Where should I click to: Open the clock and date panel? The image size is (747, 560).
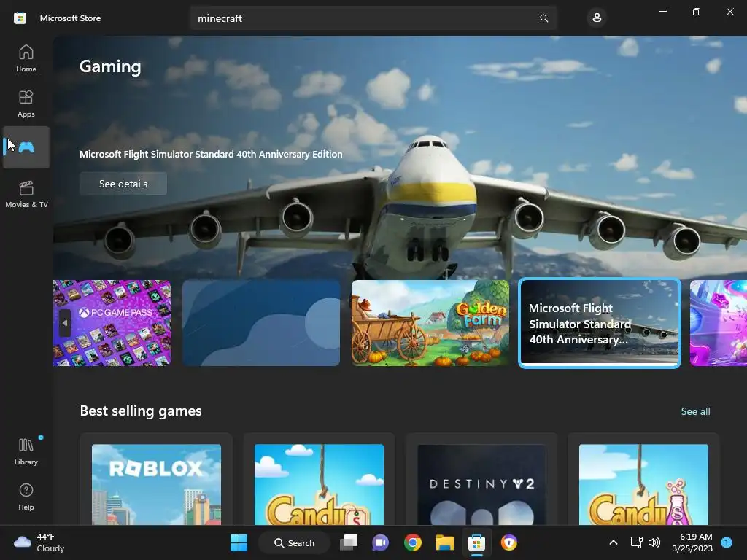(692, 542)
